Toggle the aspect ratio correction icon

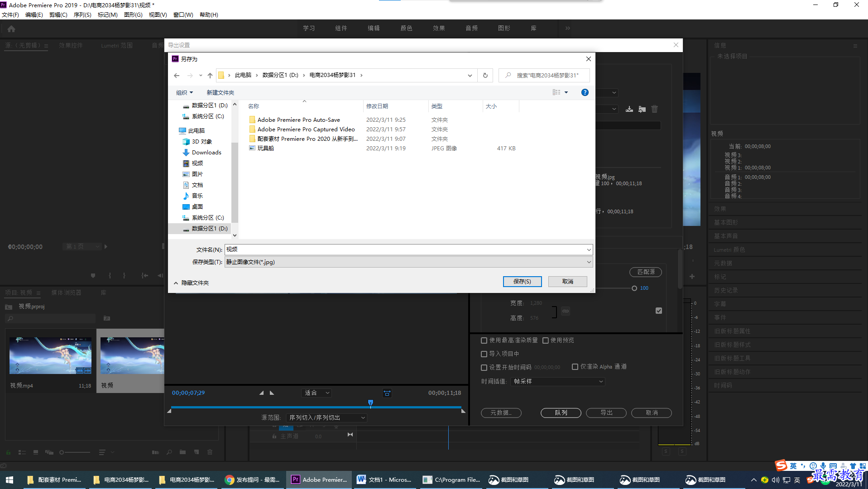coord(387,393)
